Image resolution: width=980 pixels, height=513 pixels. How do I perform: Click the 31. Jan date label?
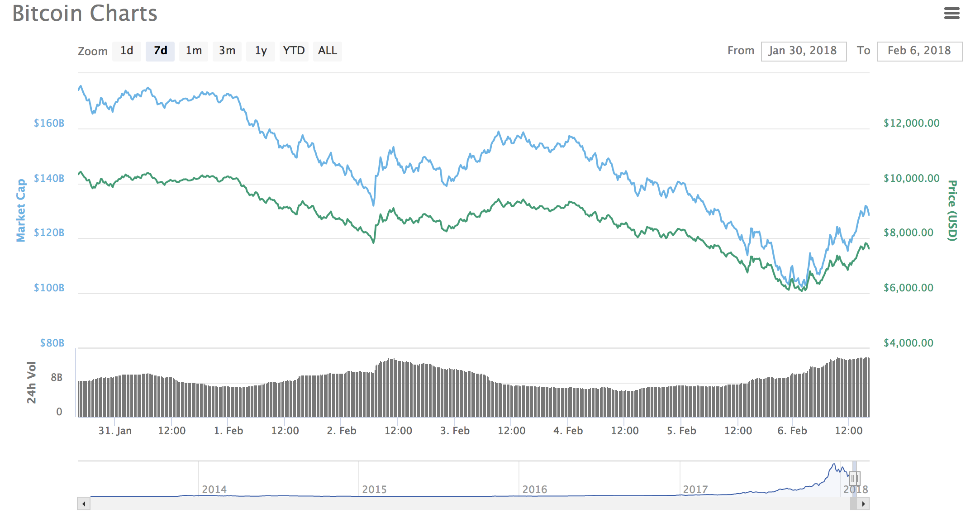point(115,431)
